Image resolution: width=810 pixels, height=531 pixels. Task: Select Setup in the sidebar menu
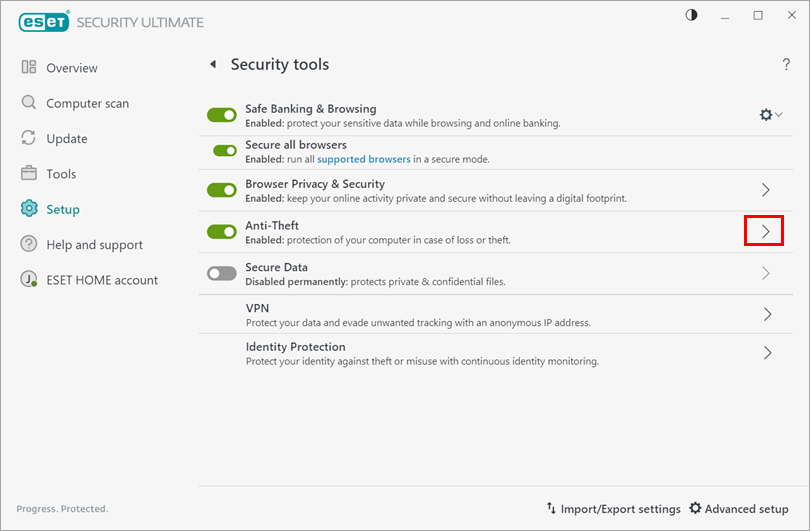(62, 209)
